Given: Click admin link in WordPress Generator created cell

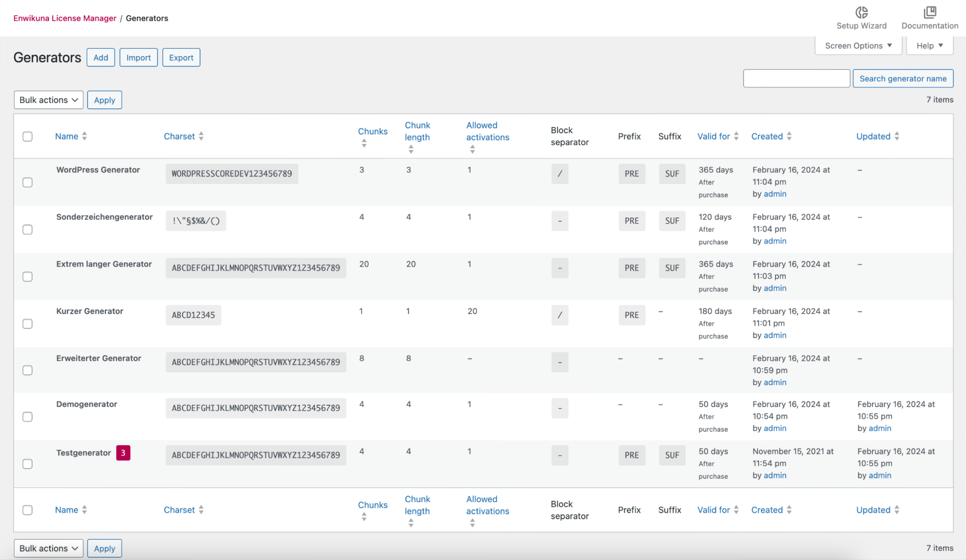Looking at the screenshot, I should 775,194.
